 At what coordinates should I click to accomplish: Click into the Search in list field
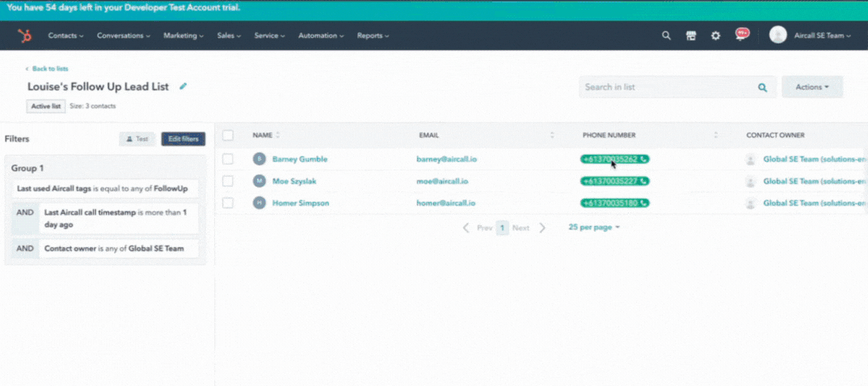pyautogui.click(x=667, y=87)
